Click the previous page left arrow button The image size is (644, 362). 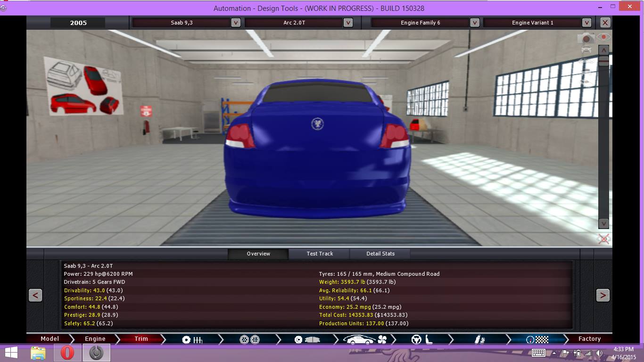35,295
